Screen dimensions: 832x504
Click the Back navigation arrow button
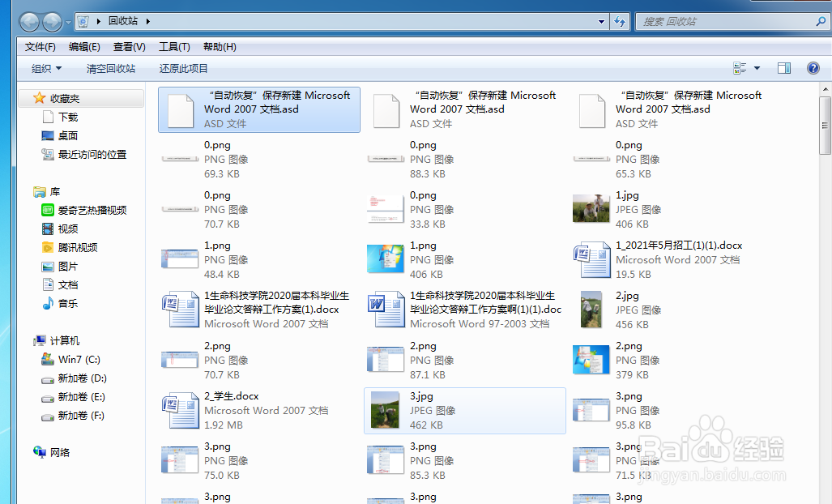click(29, 22)
